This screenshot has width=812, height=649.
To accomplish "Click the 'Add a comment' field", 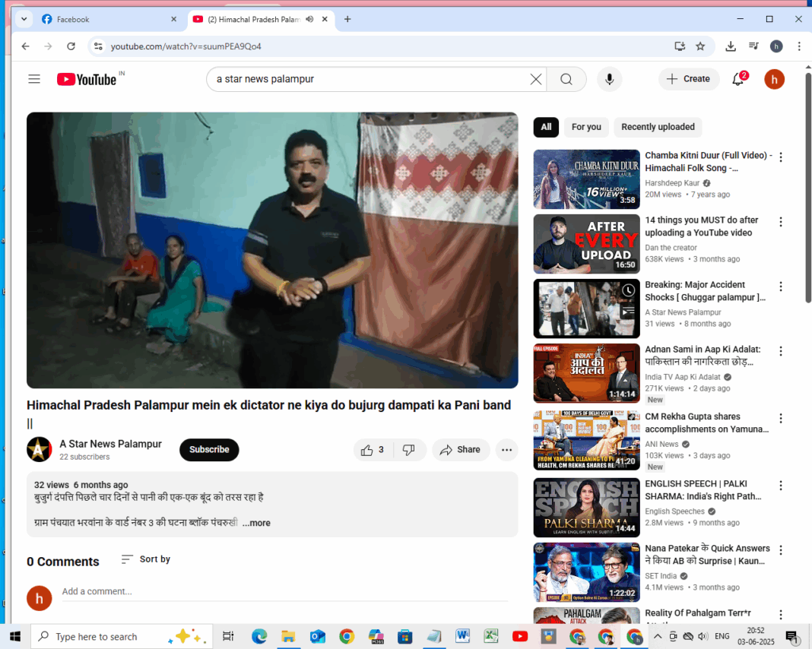I will (x=284, y=591).
